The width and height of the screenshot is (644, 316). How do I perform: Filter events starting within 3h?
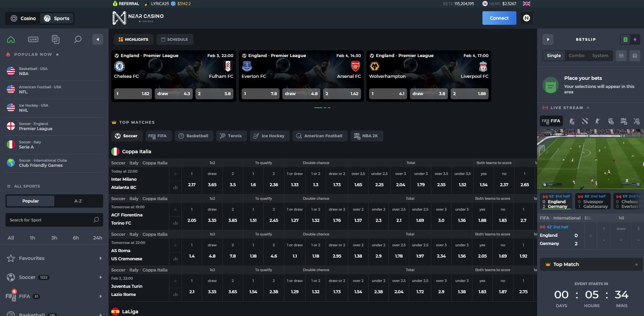tap(54, 238)
